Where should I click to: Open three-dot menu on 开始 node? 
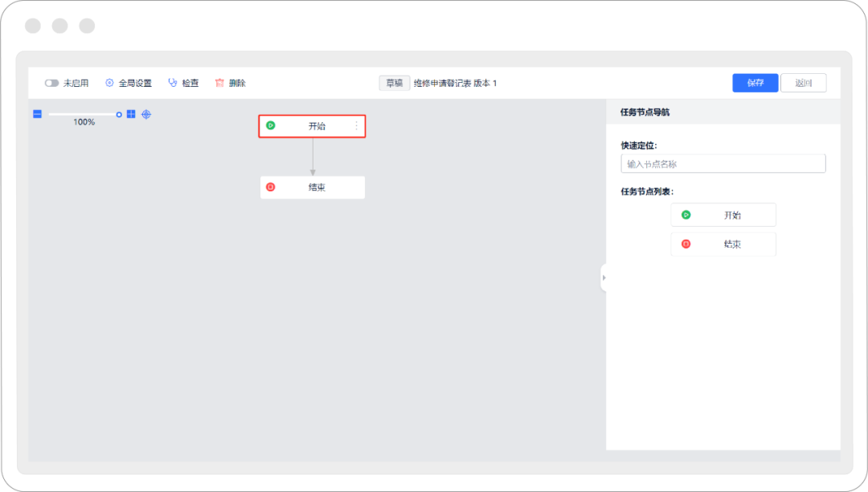pos(357,126)
